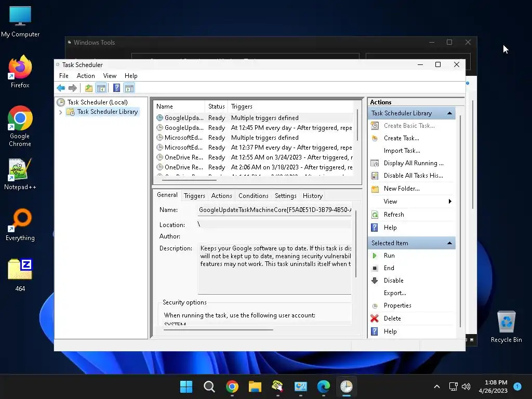Click Import Task... in Actions pane
This screenshot has height=399, width=532.
[x=402, y=151]
